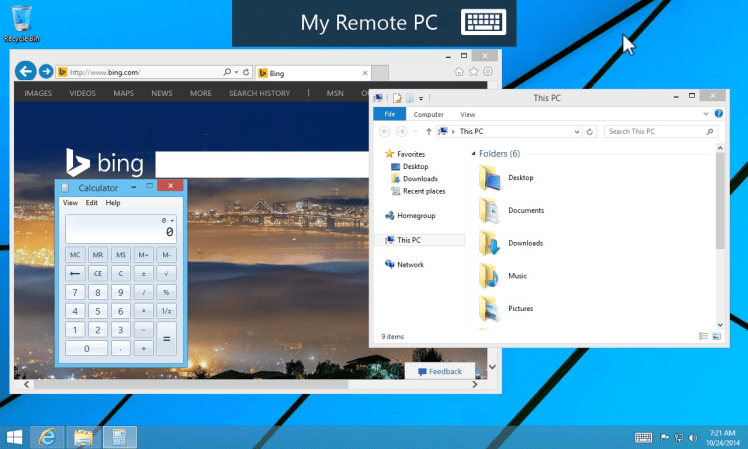
Task: Expand the ribbon chevron in This PC window
Action: click(706, 114)
